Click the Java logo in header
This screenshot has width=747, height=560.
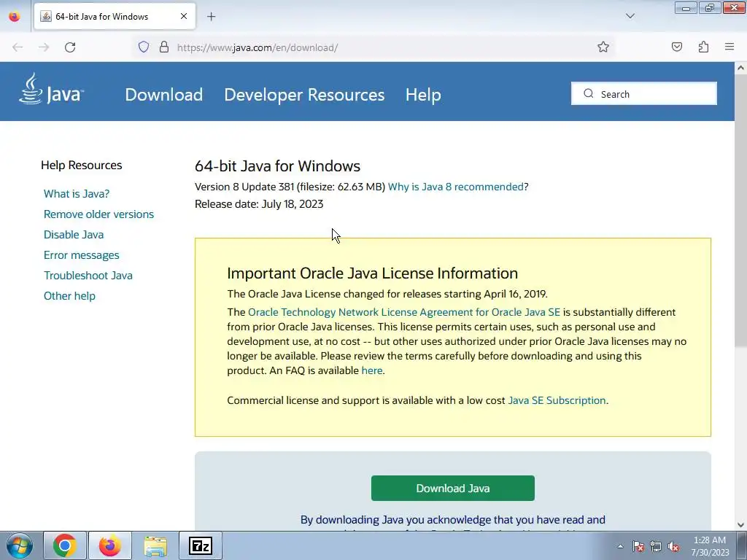click(x=52, y=88)
